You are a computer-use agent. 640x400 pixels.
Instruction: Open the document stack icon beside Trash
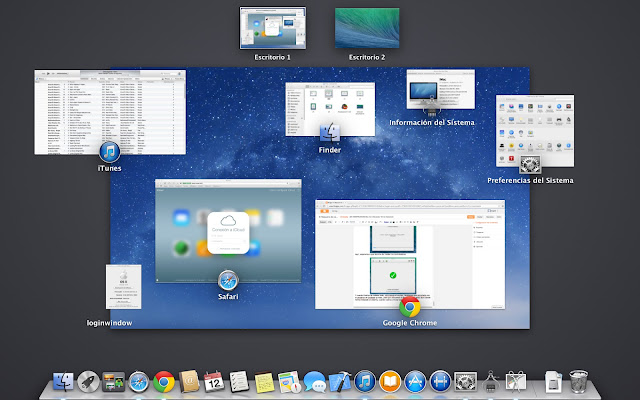click(x=553, y=382)
